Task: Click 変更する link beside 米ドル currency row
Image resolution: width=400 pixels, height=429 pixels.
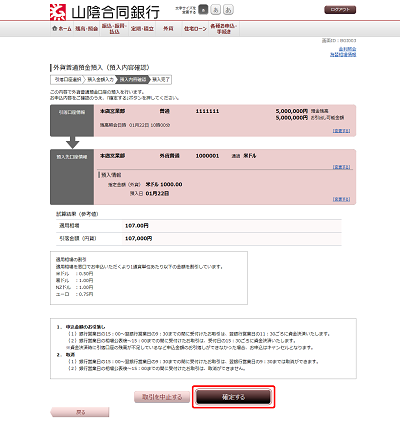Action: (x=342, y=167)
